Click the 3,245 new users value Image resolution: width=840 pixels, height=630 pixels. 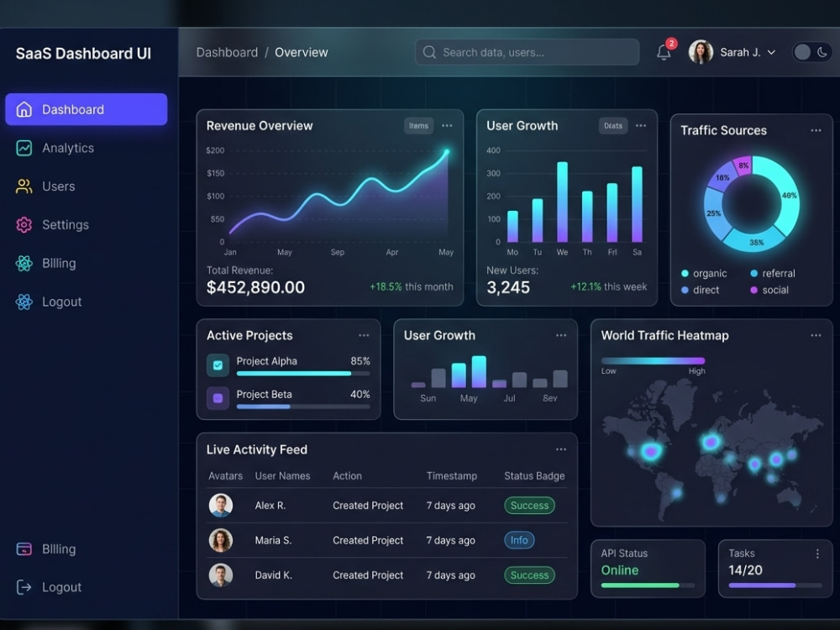pos(508,287)
